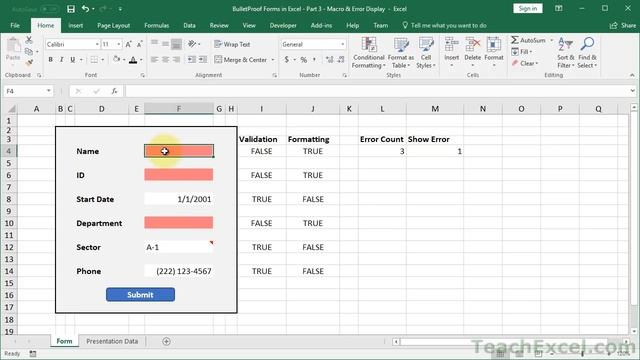The width and height of the screenshot is (640, 360).
Task: Open Cell Styles gallery
Action: tap(426, 53)
